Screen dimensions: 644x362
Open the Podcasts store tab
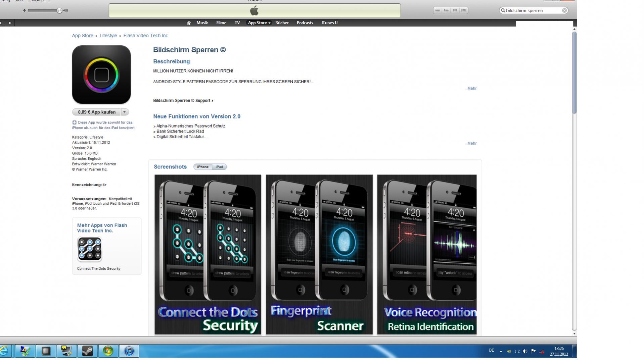point(305,23)
